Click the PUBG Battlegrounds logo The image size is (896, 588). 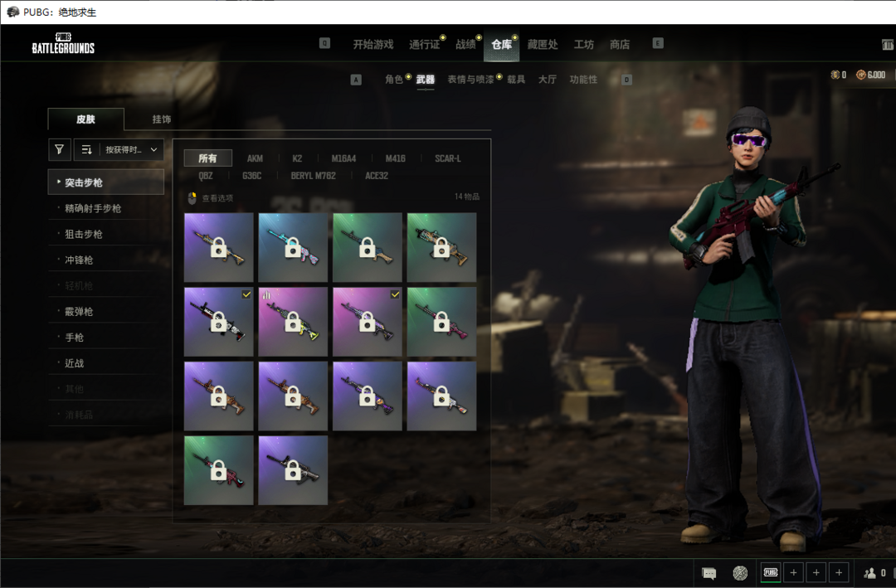pyautogui.click(x=63, y=44)
